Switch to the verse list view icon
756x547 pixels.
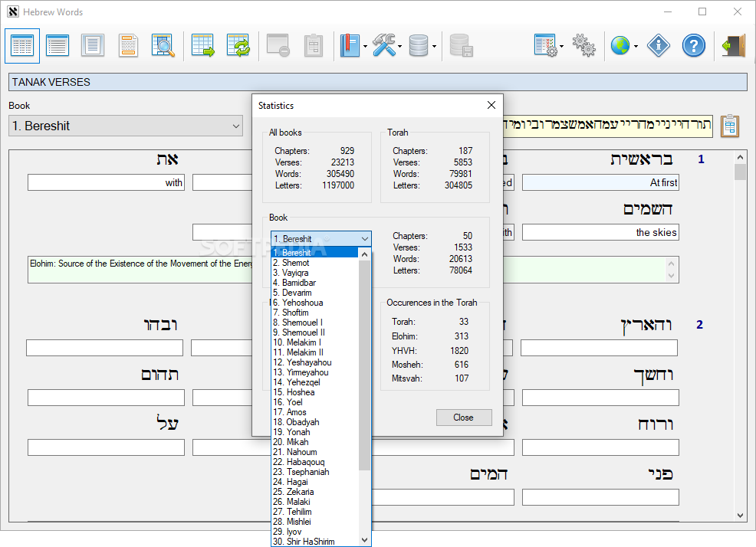click(58, 46)
